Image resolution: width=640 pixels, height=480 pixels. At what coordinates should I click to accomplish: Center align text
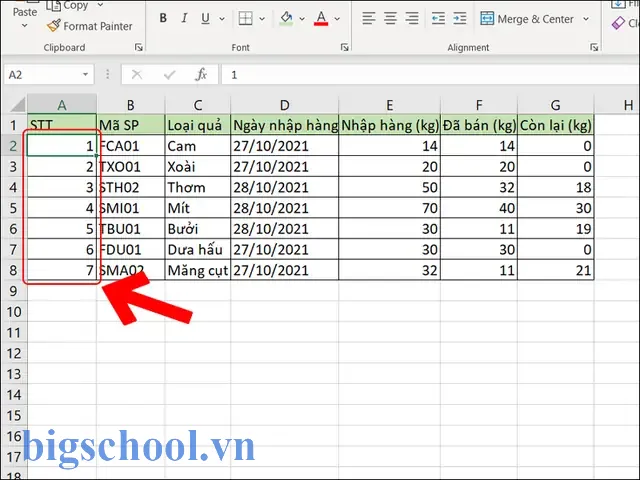(390, 18)
